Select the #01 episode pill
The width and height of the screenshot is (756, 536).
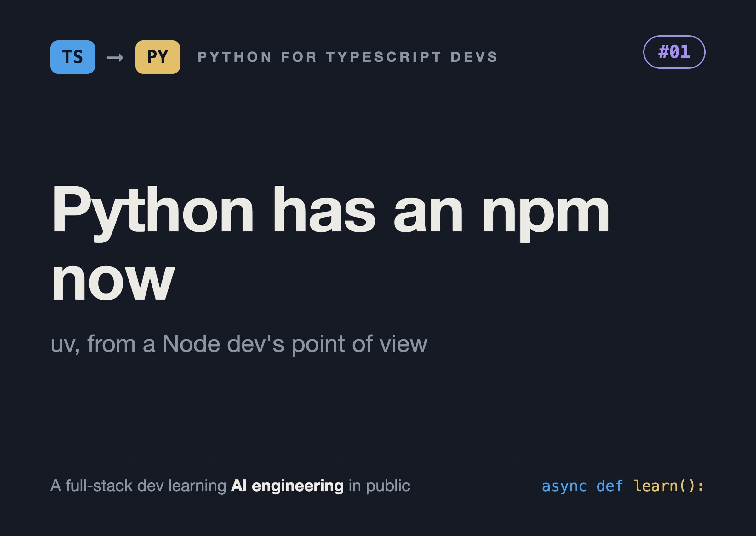pyautogui.click(x=674, y=52)
